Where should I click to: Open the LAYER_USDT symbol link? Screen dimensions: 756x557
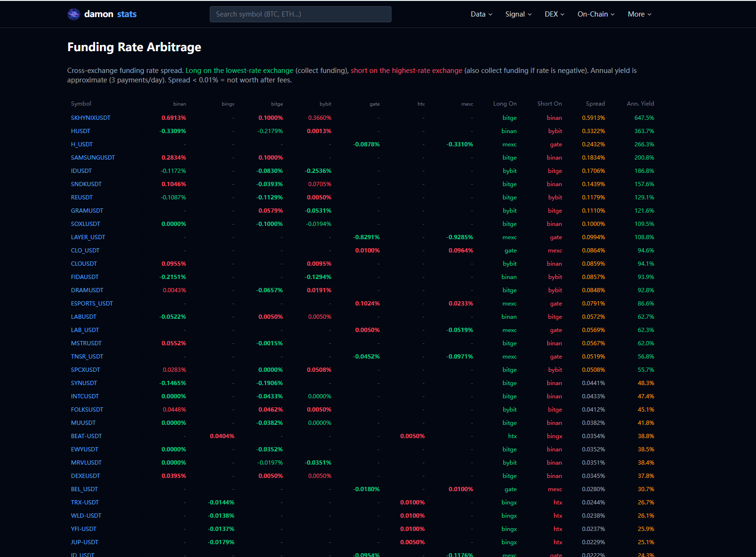pyautogui.click(x=88, y=237)
